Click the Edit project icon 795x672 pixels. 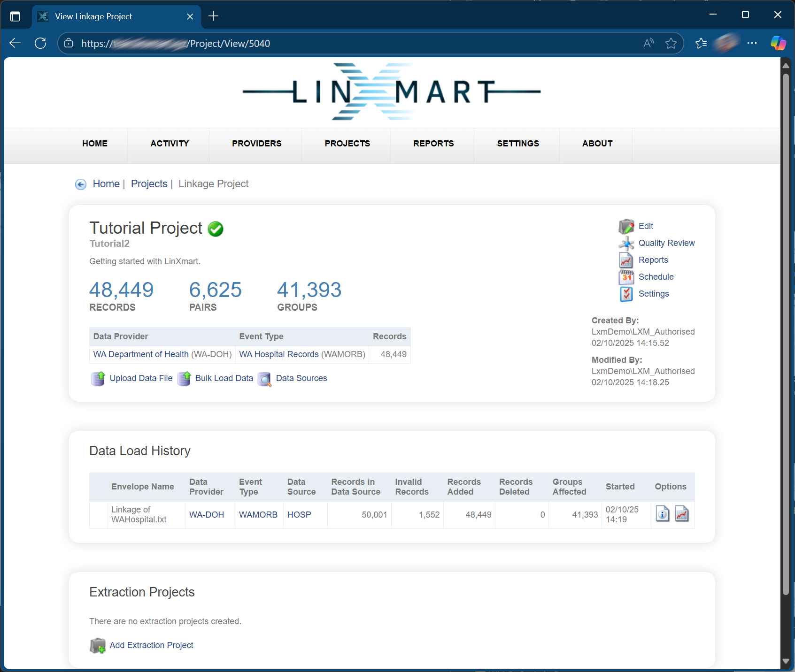[x=626, y=227]
